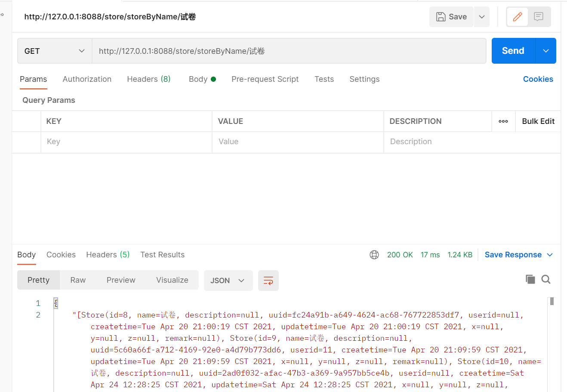
Task: Click the KEY column header
Action: tap(54, 121)
